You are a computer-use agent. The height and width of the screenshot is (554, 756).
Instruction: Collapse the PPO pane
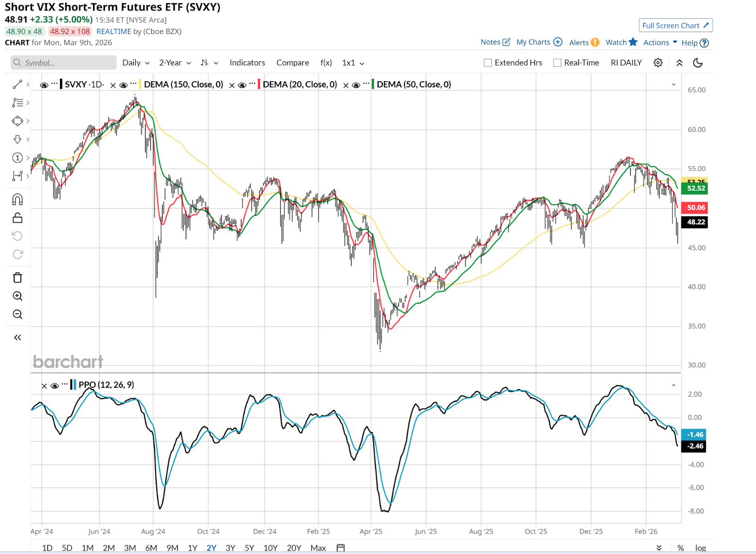coord(673,385)
